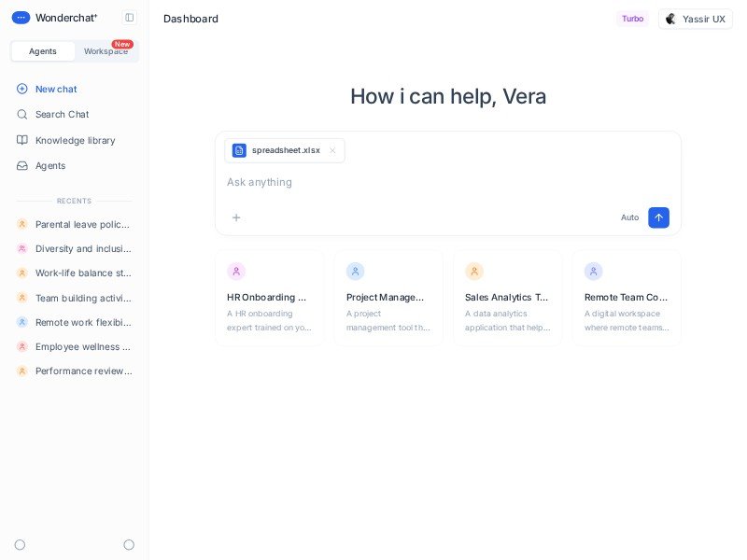
Task: Remove the spreadsheet.xlsx attachment
Action: click(x=332, y=151)
